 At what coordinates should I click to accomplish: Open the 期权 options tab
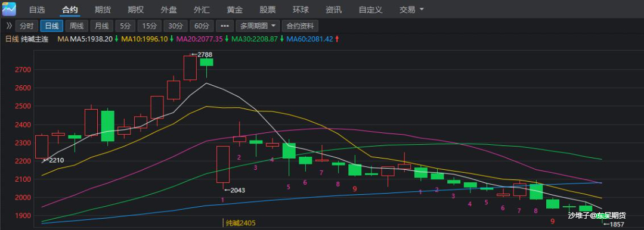click(135, 10)
